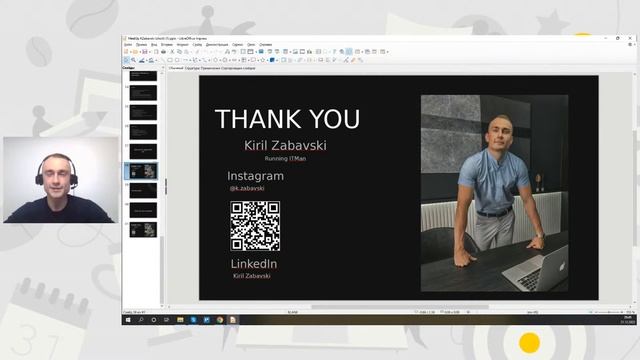Click the taskbar Search magnifier icon
The height and width of the screenshot is (360, 640).
pos(141,320)
